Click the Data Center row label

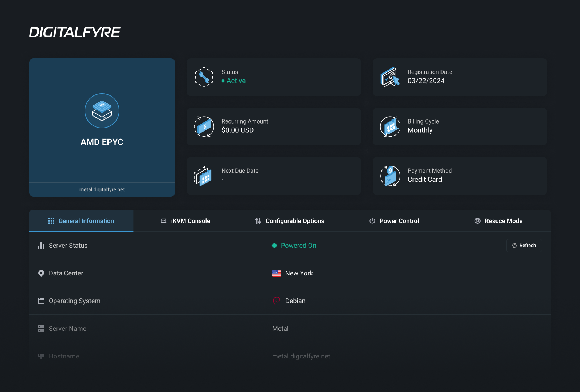[66, 273]
